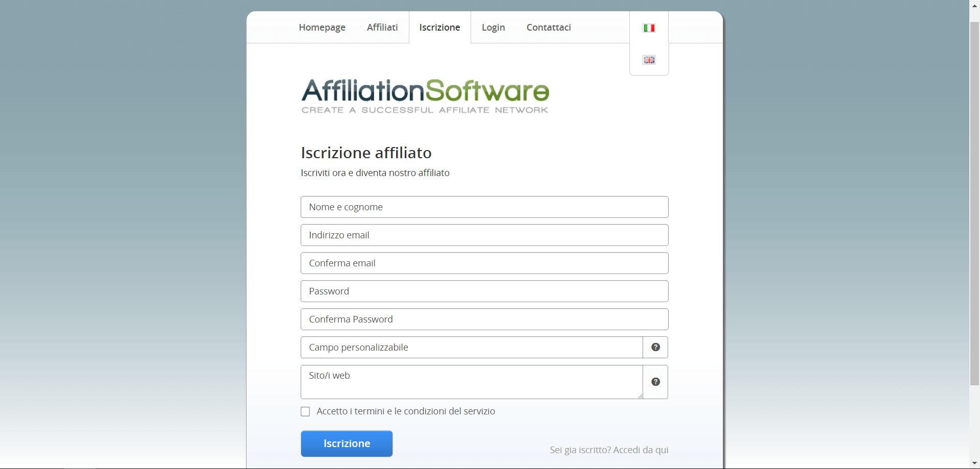Open the Login page
The width and height of the screenshot is (980, 469).
tap(493, 28)
